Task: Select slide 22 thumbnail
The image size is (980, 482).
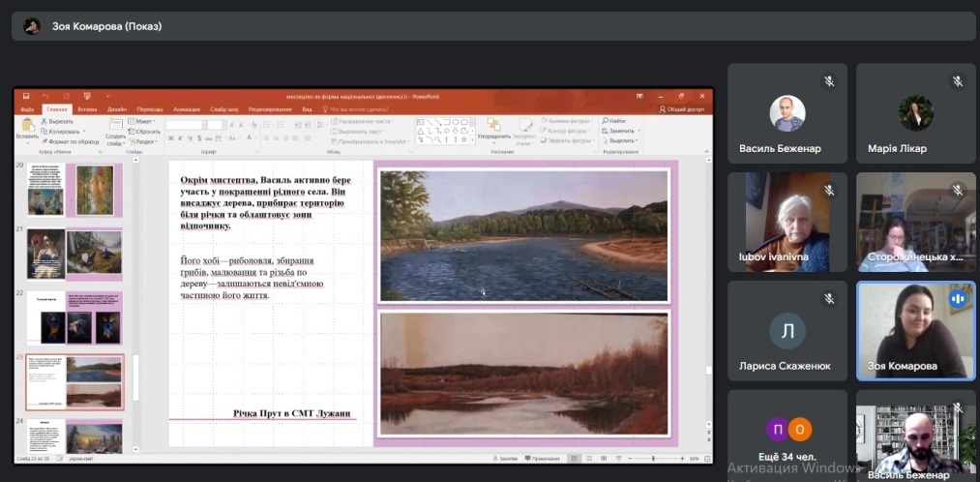Action: 75,317
